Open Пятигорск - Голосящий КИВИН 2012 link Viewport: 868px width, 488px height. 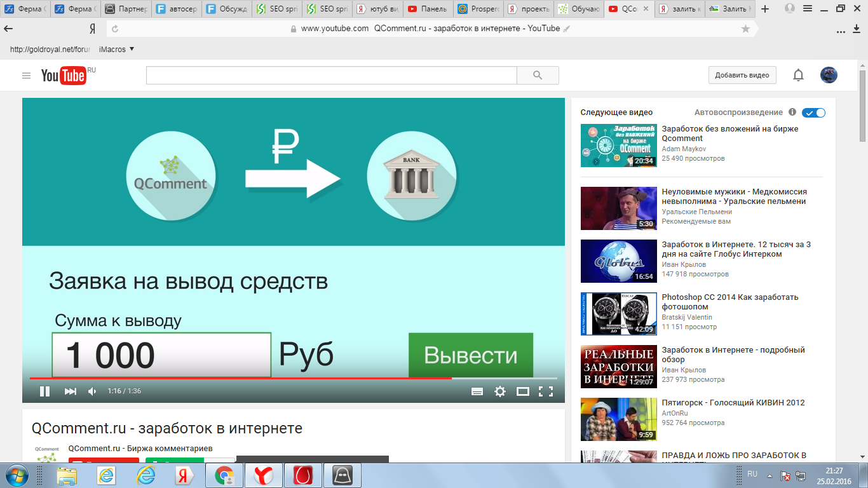pyautogui.click(x=733, y=402)
